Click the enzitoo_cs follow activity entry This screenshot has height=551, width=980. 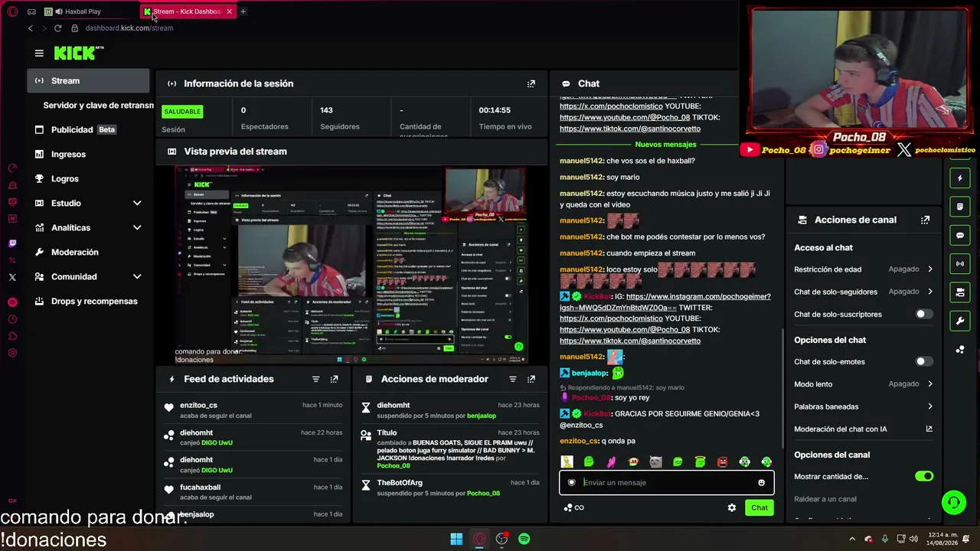click(253, 410)
